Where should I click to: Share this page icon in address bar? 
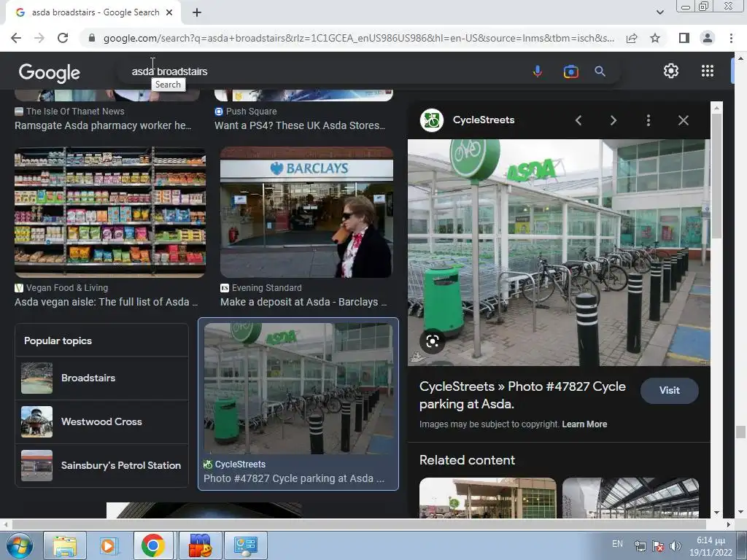[x=632, y=38]
